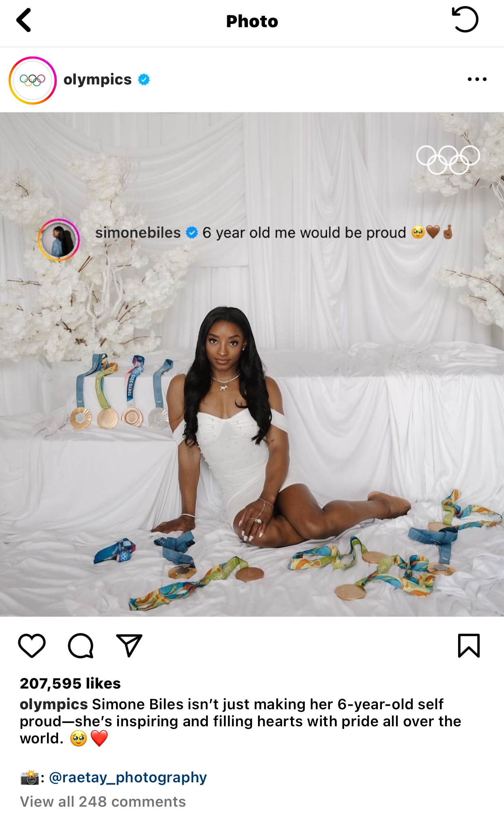Viewport: 504px width, 814px height.
Task: Tap simonebiles avatar inside the photo
Action: point(58,240)
